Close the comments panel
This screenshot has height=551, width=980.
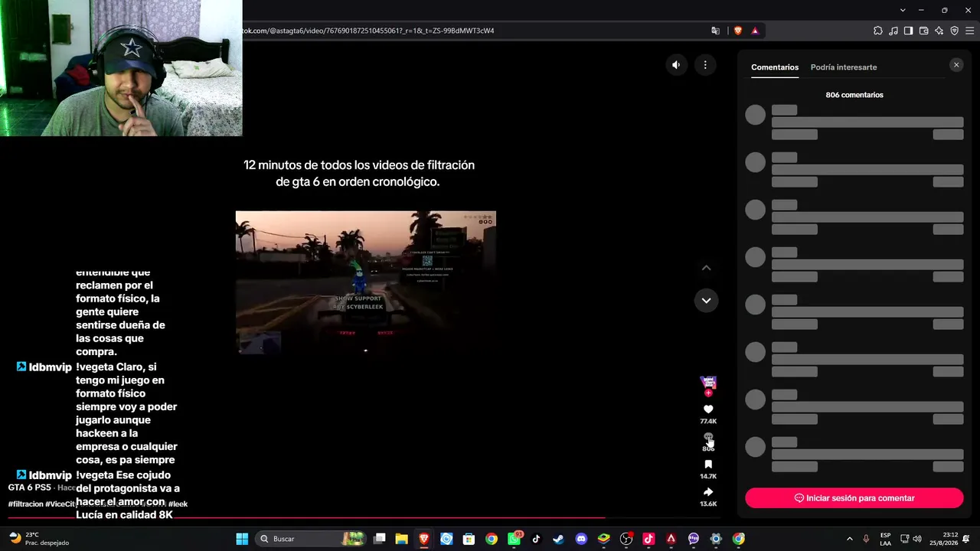(x=956, y=65)
